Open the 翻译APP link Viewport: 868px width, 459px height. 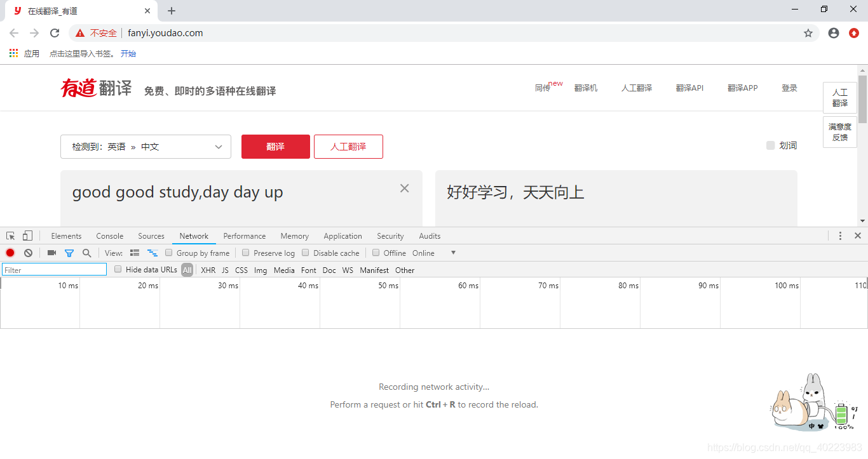click(743, 88)
